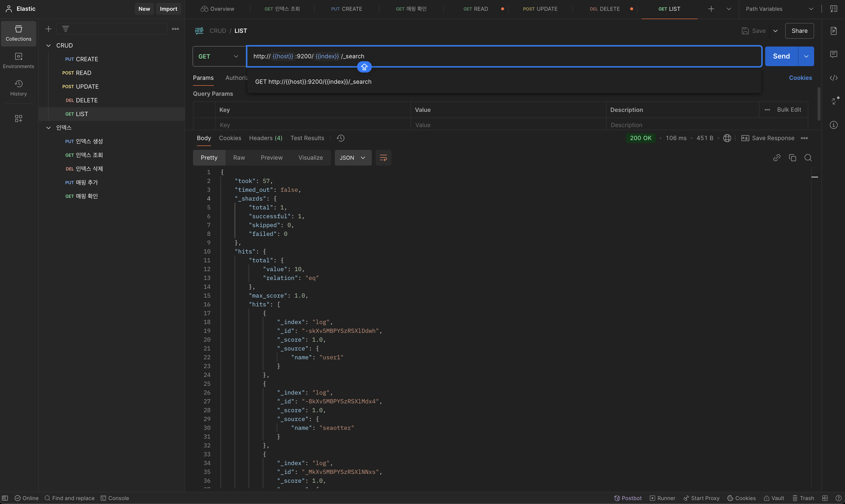Click the Cookies link
Screen dimensions: 845x504
(800, 78)
